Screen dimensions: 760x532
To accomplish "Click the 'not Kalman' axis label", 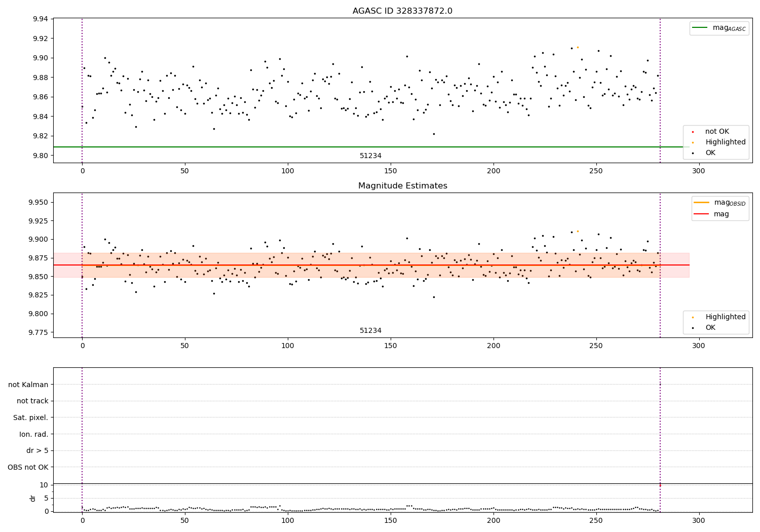I will click(x=28, y=385).
